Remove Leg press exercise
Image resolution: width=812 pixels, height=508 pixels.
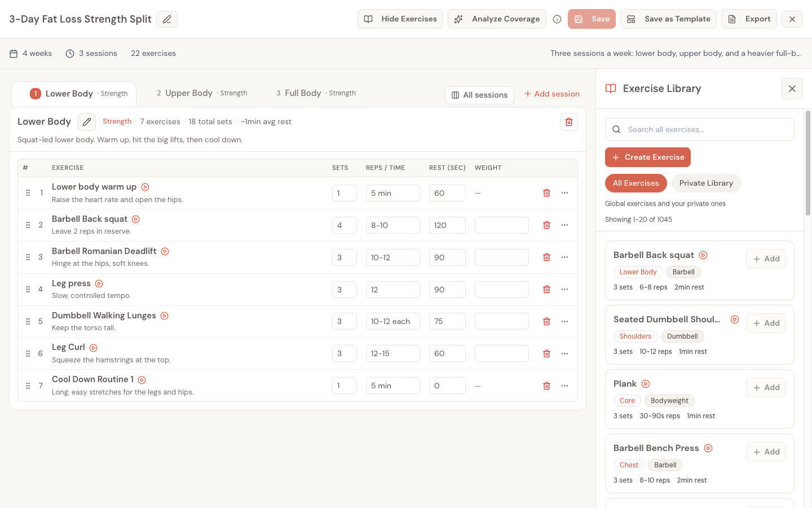[x=546, y=290]
